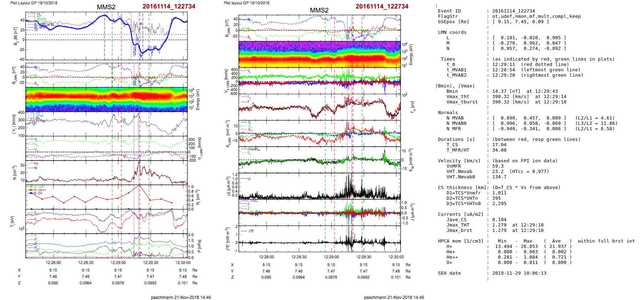Screen dimensions: 644x300
Task: Click the 12:29:00 tick label under left plot
Action: tap(118, 263)
